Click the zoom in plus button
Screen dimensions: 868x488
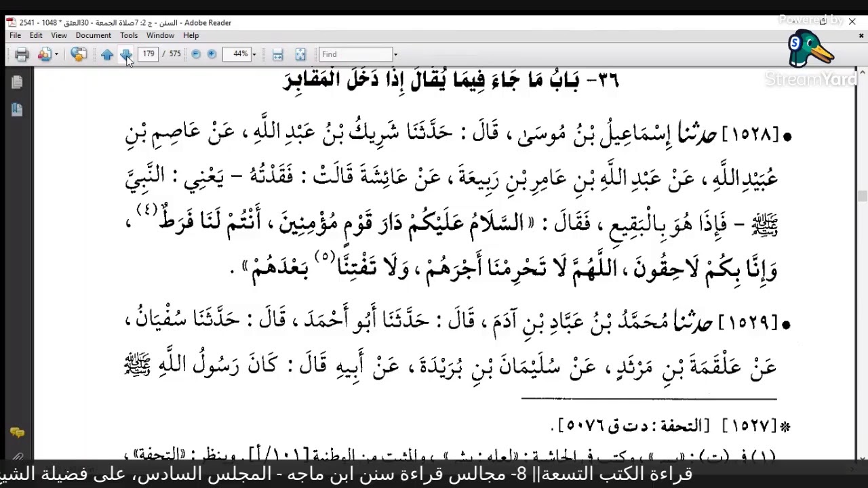click(212, 54)
